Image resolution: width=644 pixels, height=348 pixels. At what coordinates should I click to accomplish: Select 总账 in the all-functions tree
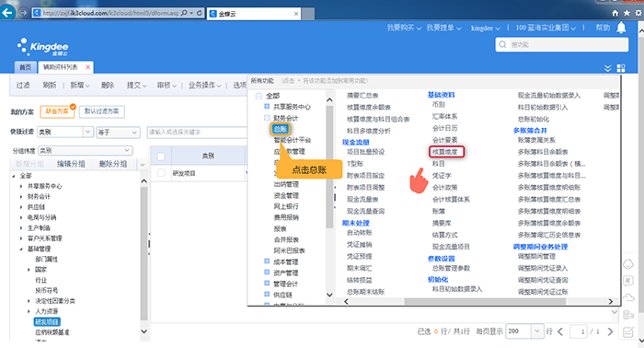280,129
